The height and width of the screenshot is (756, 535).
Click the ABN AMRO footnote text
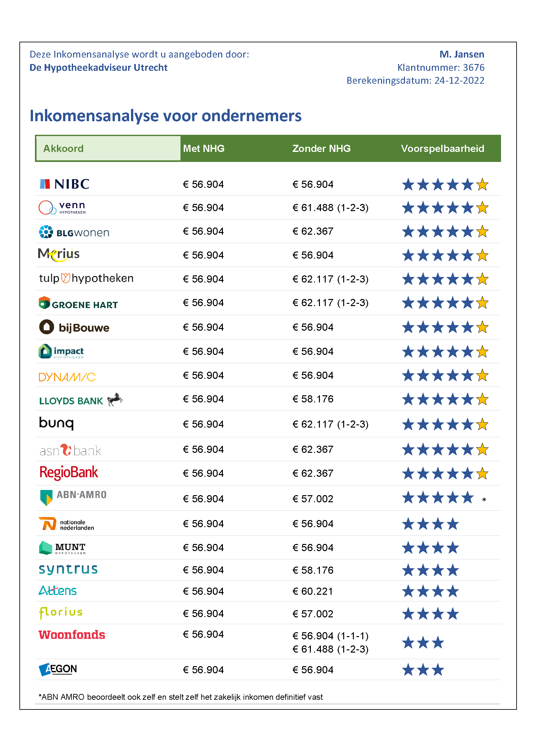[x=180, y=697]
